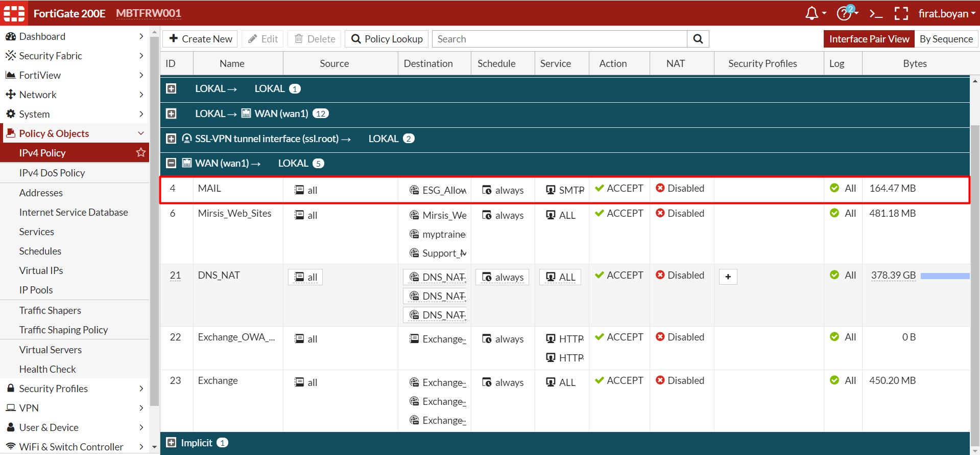Click ESG_Allow destination address icon

pyautogui.click(x=414, y=190)
